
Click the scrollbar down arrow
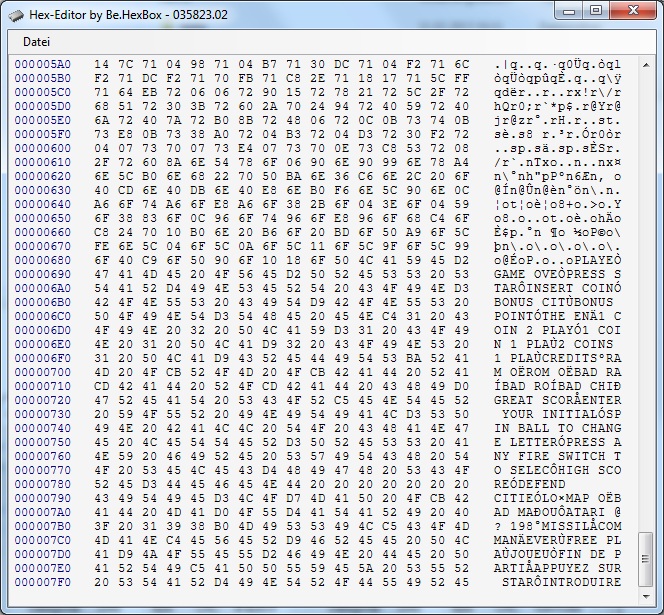pyautogui.click(x=648, y=588)
